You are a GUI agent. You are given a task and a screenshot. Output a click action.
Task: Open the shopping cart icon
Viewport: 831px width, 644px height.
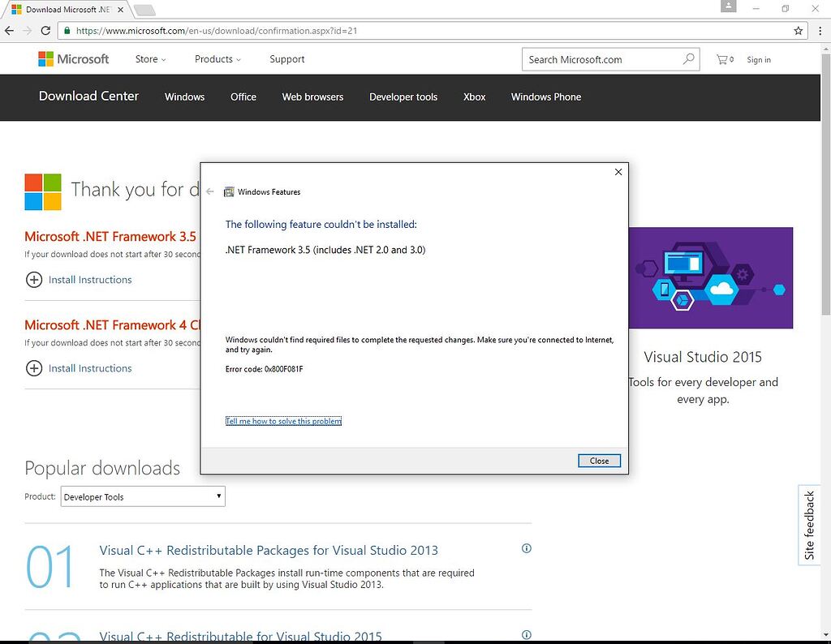721,58
